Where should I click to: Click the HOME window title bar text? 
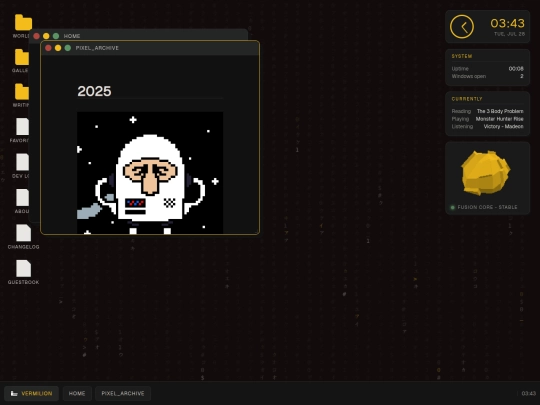(x=72, y=36)
